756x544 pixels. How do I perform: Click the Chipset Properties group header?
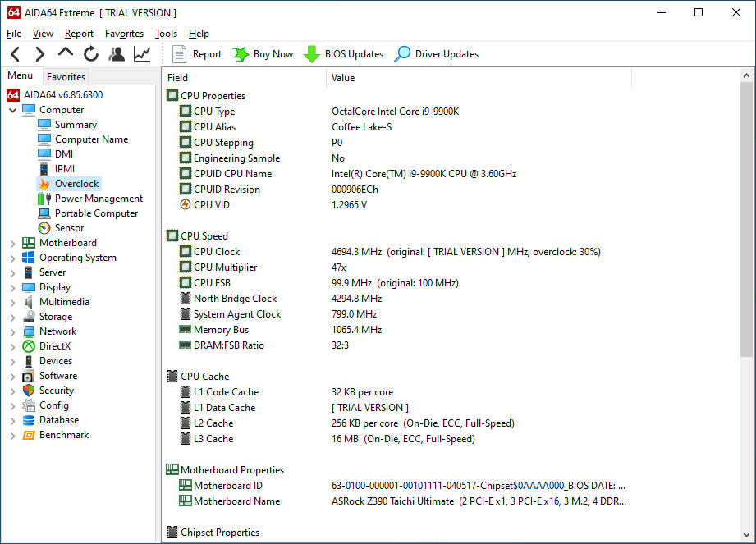coord(220,532)
